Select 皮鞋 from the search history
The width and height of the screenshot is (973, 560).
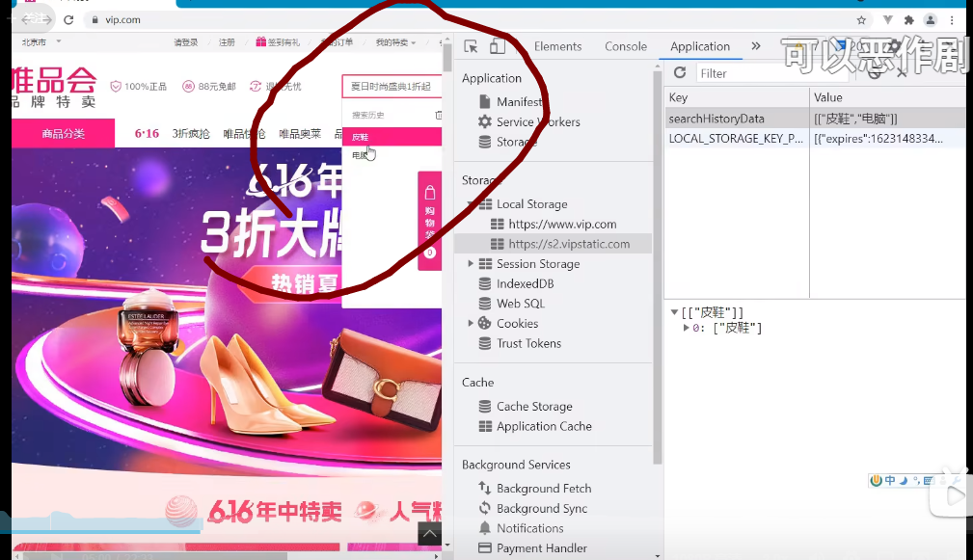point(392,137)
